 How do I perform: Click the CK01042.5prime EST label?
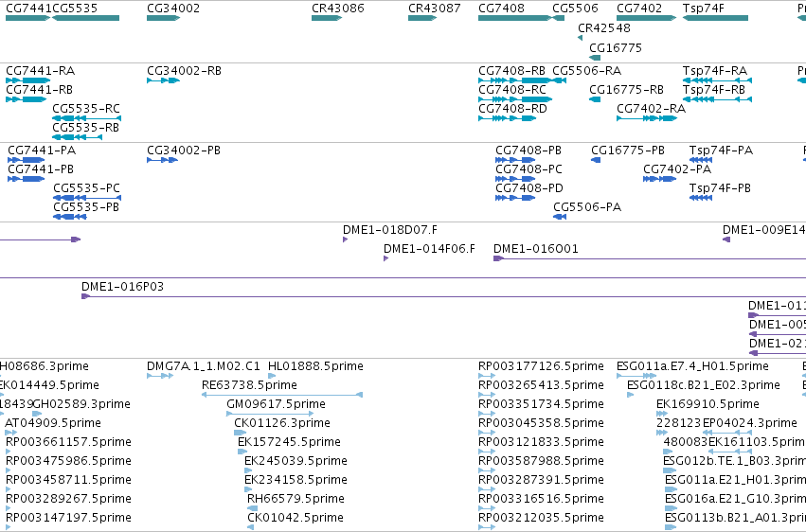296,518
